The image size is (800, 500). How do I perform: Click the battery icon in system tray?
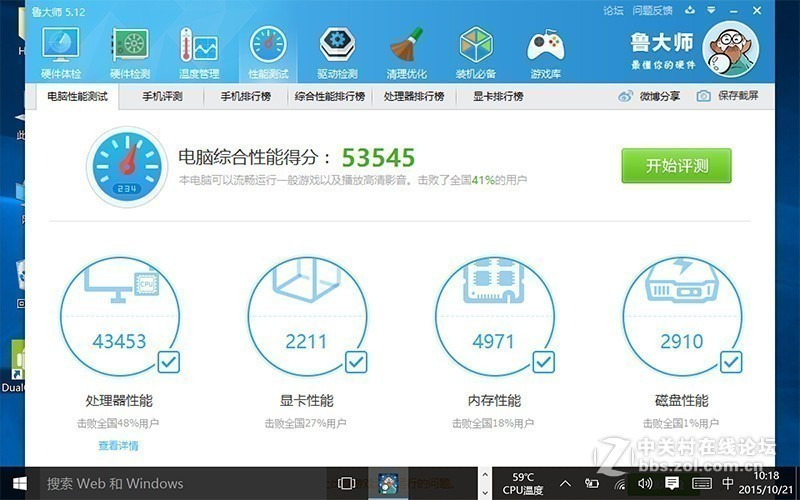click(x=592, y=483)
